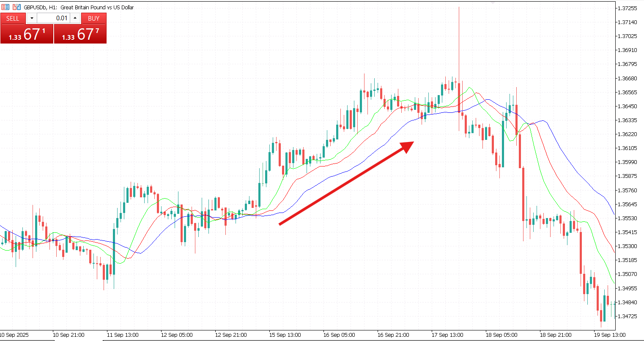Click the 0.01 volume input field
Image resolution: width=644 pixels, height=341 pixels.
click(x=53, y=18)
